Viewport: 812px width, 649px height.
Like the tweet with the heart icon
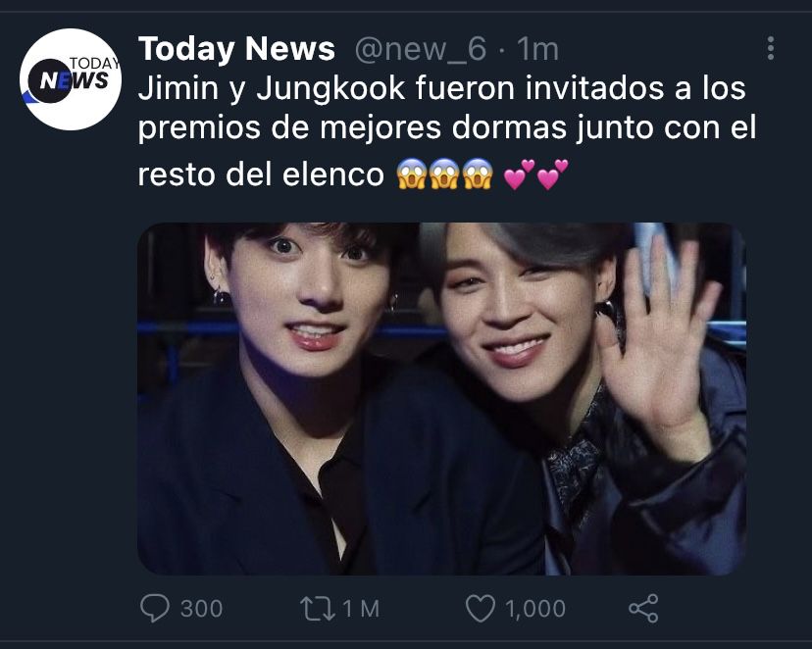tap(481, 608)
